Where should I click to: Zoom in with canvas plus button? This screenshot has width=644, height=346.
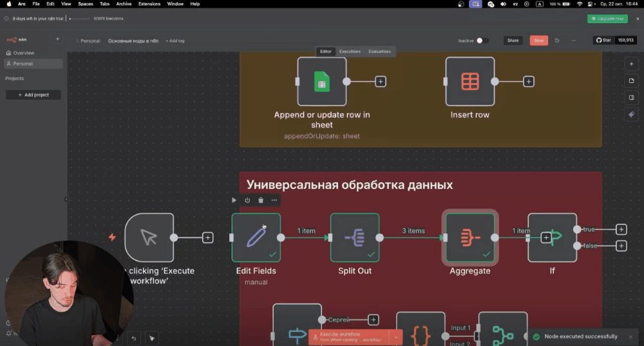tap(631, 64)
